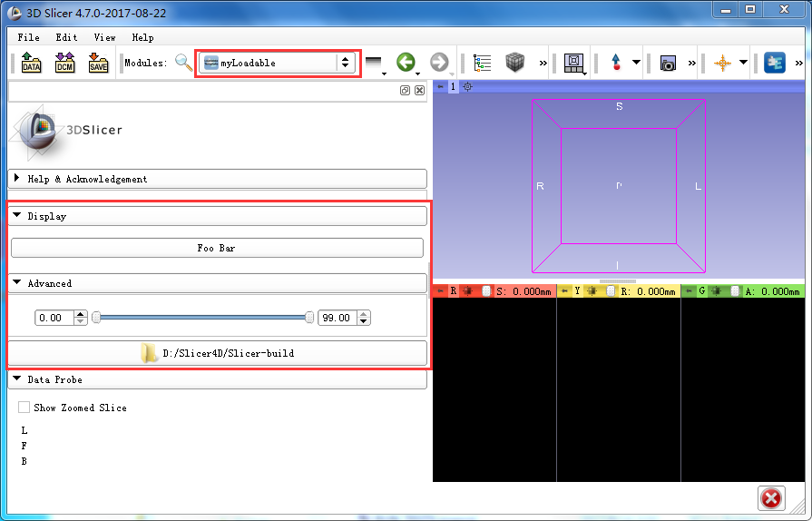Click the SAVE toolbar icon
This screenshot has height=521, width=812.
coord(98,63)
